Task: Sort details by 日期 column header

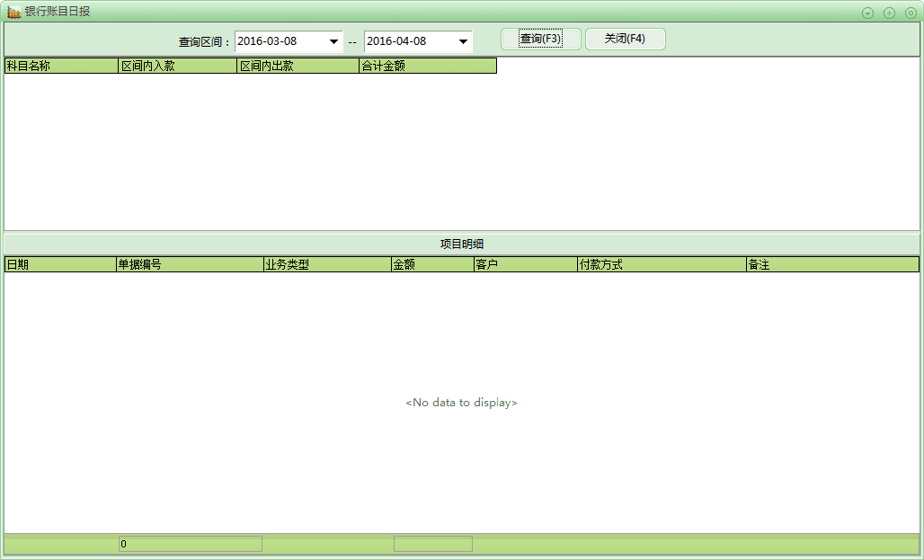Action: click(x=60, y=265)
